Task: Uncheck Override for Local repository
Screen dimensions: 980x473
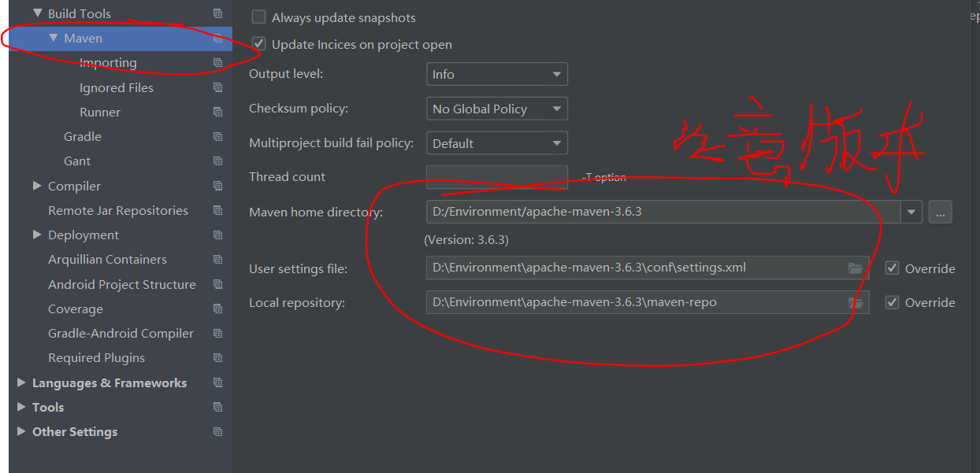Action: coord(892,302)
